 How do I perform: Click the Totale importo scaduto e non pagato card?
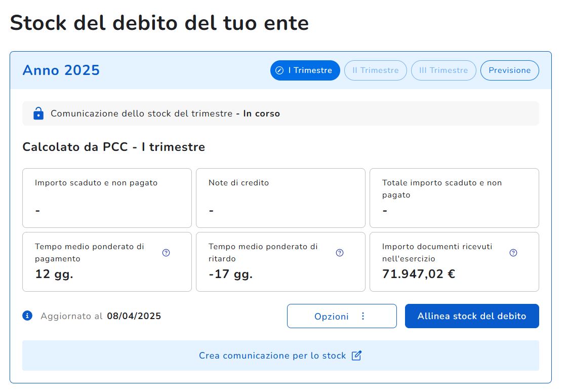pyautogui.click(x=454, y=198)
